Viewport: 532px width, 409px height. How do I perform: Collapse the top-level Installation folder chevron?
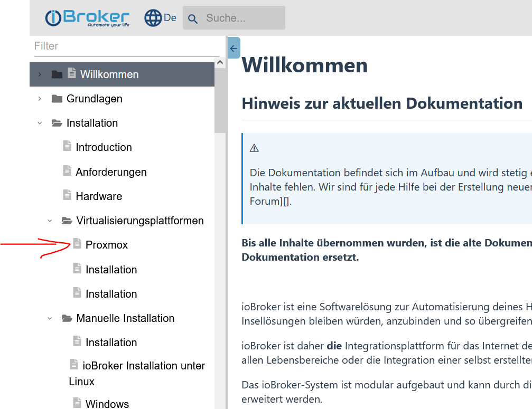tap(40, 123)
